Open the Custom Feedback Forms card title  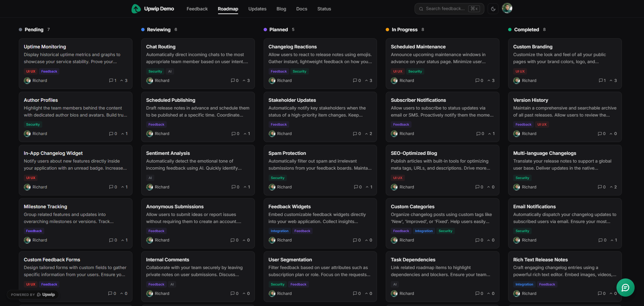[52, 260]
